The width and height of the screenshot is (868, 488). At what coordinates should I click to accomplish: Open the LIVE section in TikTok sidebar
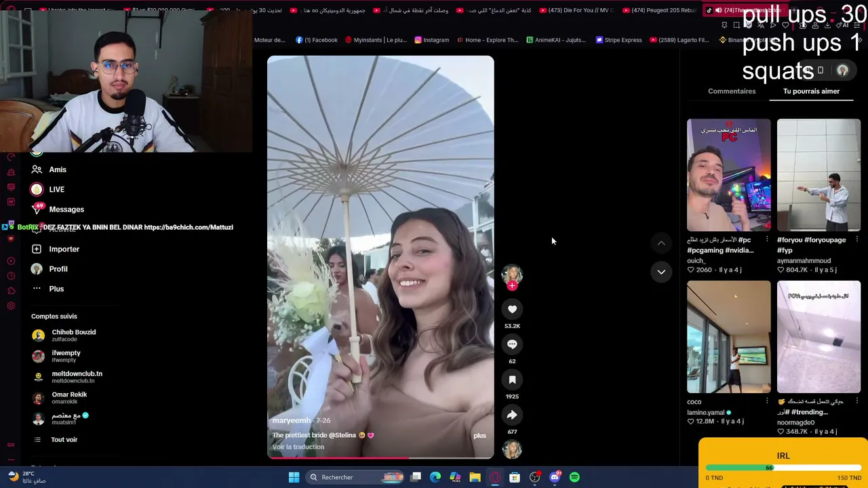57,190
